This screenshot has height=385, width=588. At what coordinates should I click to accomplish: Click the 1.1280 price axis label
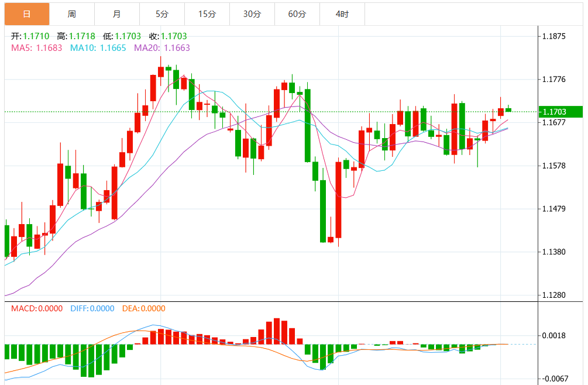coord(554,295)
